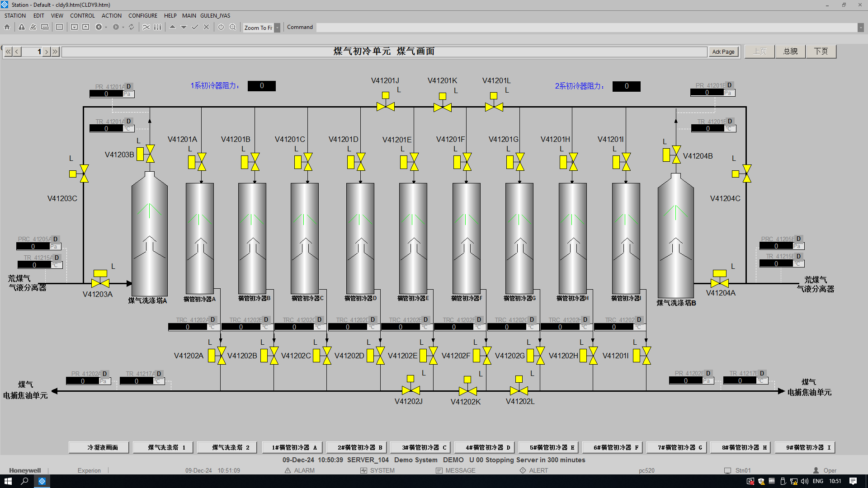Image resolution: width=868 pixels, height=488 pixels.
Task: Toggle valve V41202K on bottom header
Action: (x=467, y=391)
